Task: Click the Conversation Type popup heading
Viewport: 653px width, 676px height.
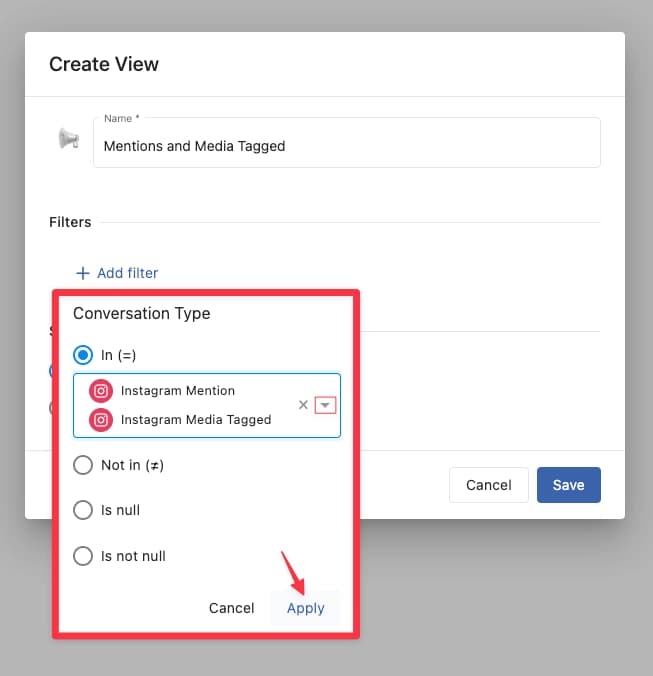Action: [141, 313]
